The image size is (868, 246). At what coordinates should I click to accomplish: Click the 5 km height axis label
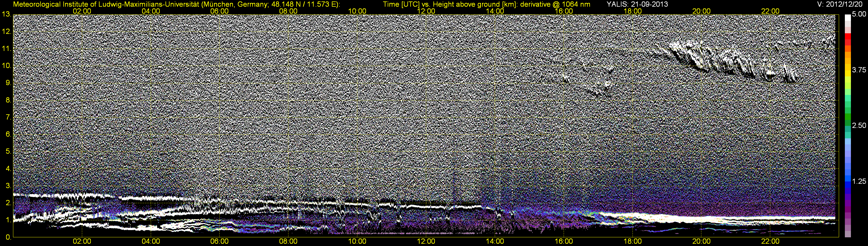pyautogui.click(x=8, y=152)
